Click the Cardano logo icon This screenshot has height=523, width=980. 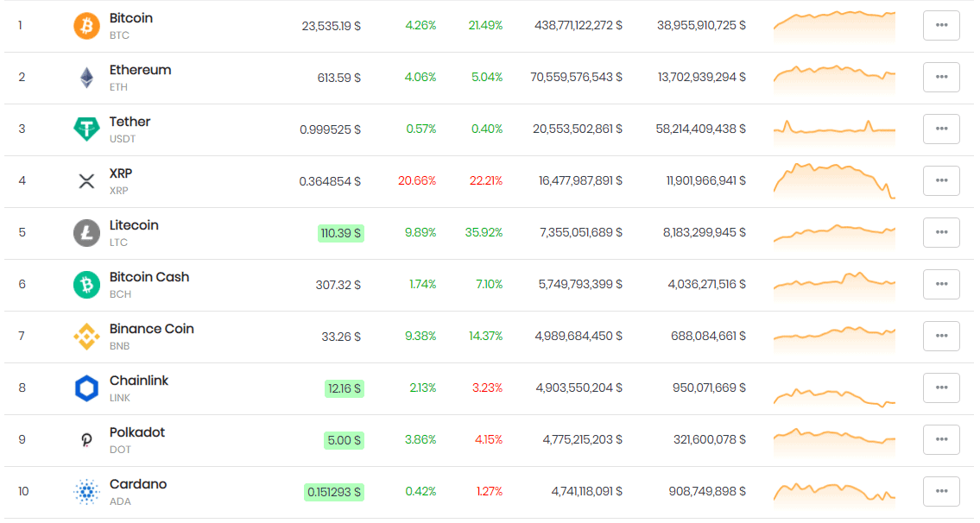tap(86, 492)
